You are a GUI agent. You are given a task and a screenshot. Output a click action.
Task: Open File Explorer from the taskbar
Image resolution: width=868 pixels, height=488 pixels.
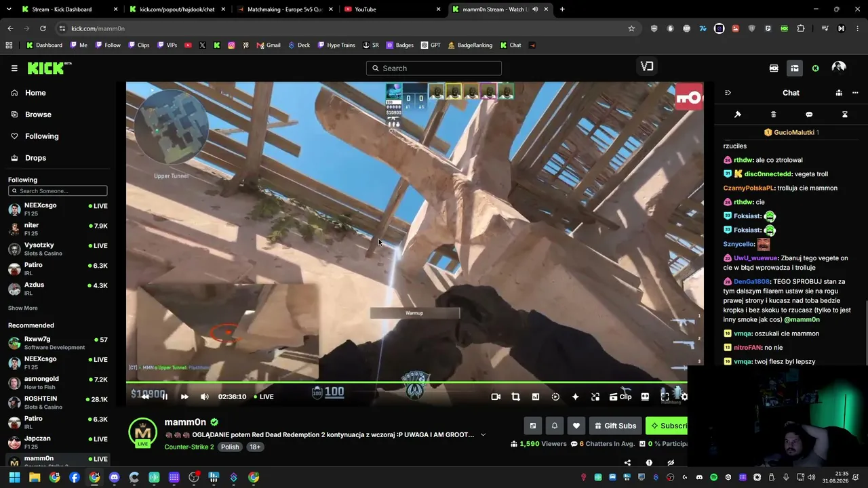(35, 477)
